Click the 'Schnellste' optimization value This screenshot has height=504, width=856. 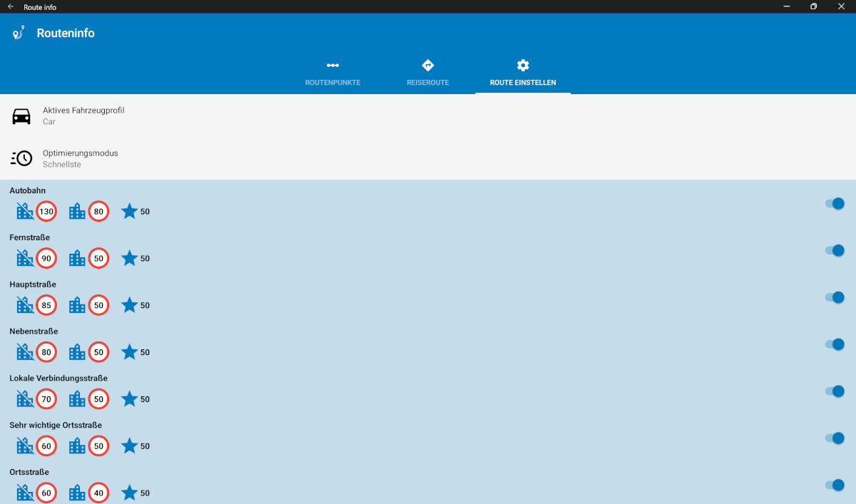click(62, 165)
